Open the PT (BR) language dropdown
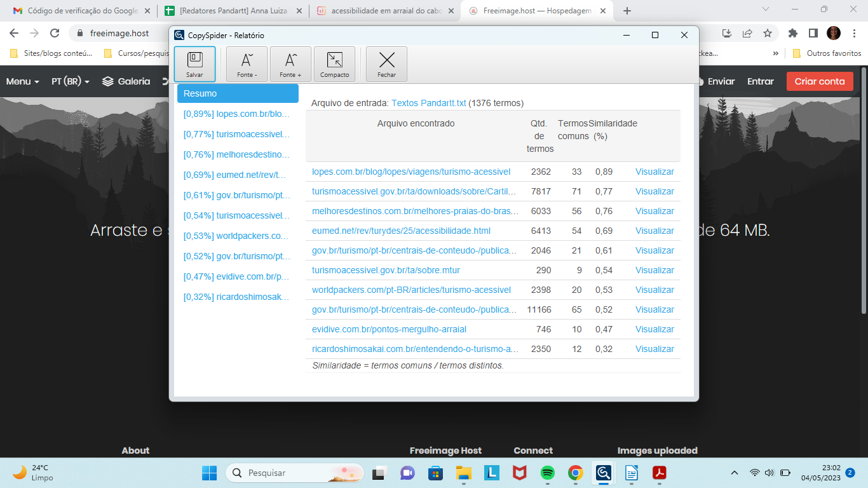This screenshot has width=868, height=488. [71, 81]
